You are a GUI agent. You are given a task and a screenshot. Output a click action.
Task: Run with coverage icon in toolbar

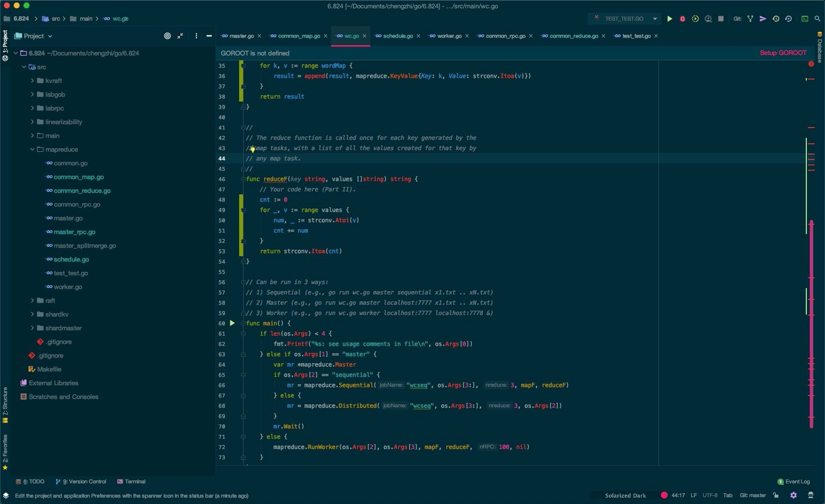tap(695, 19)
